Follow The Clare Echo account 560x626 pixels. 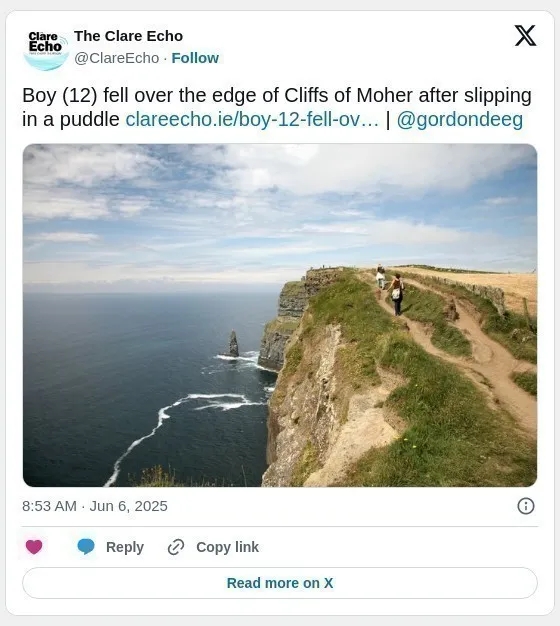[195, 58]
